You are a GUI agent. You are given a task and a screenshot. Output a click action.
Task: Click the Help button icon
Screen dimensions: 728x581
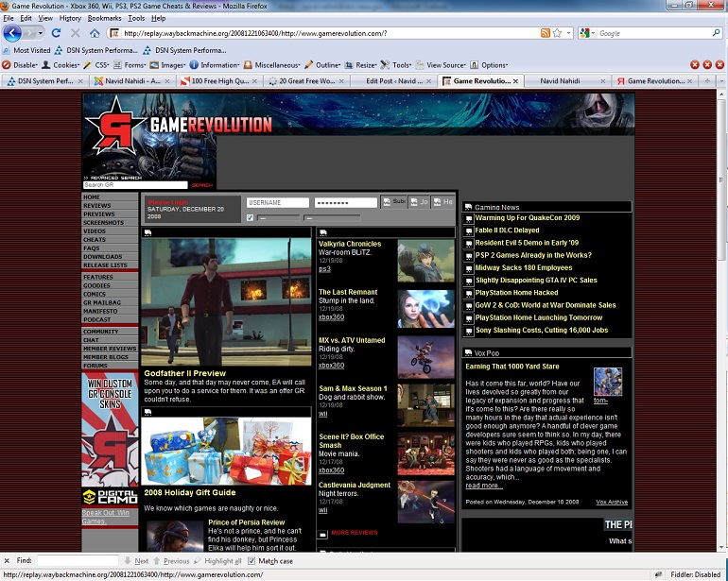click(x=442, y=202)
